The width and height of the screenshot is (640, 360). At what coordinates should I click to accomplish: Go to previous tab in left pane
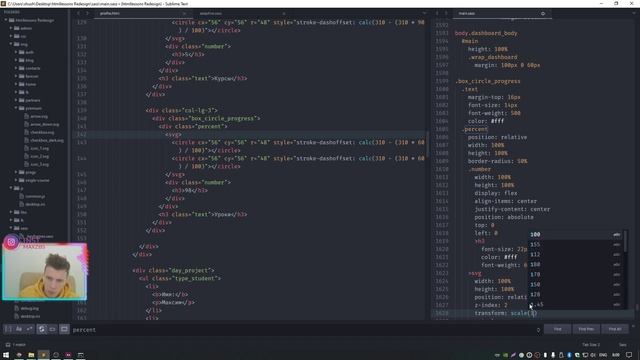(x=79, y=13)
